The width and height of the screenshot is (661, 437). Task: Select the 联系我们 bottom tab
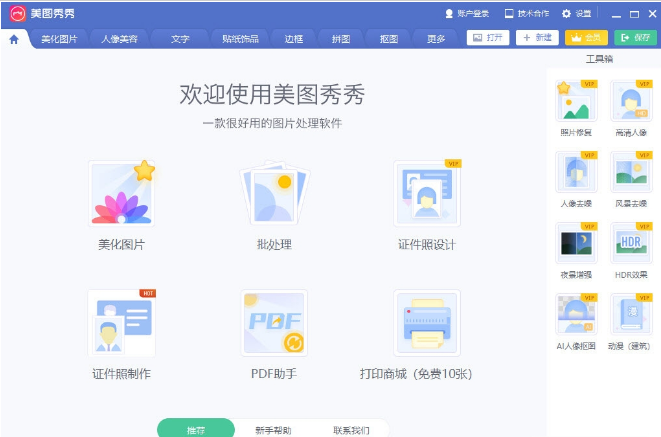click(x=351, y=430)
